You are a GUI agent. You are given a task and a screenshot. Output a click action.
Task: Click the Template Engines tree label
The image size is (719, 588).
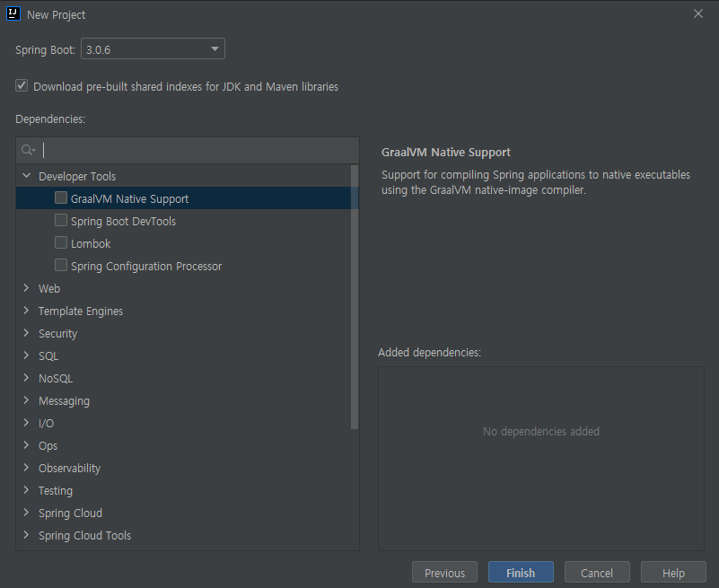coord(81,311)
